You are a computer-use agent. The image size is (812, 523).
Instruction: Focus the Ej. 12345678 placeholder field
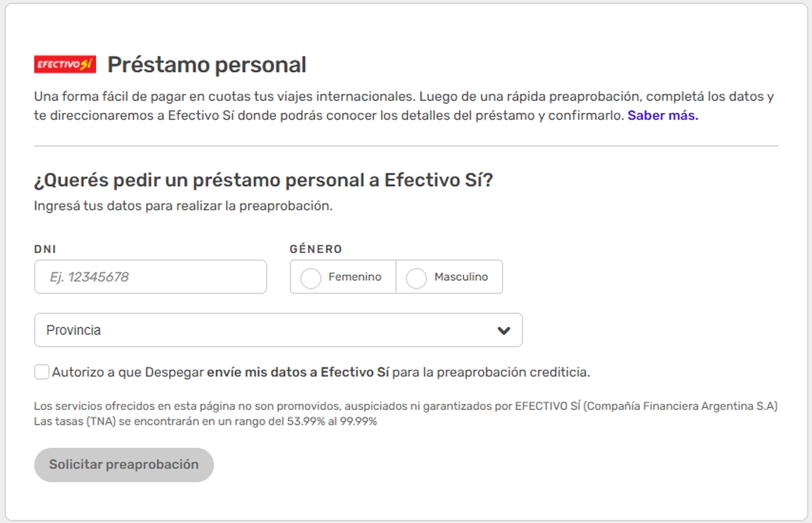150,277
